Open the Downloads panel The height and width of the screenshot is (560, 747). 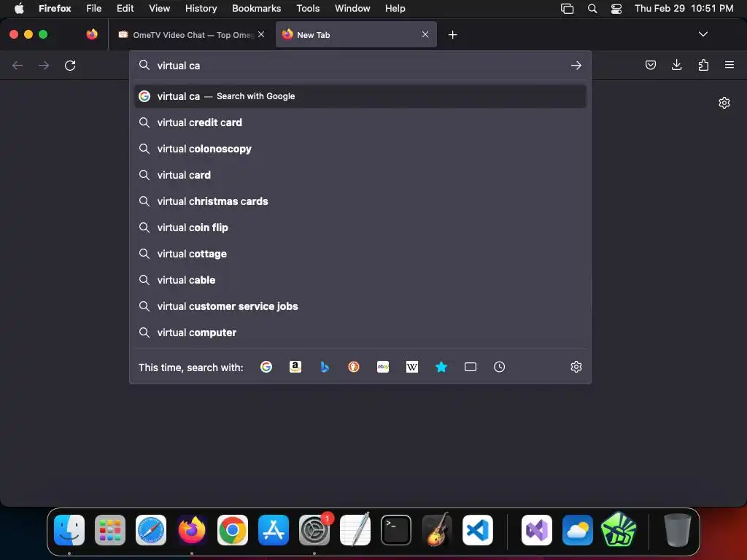point(676,65)
